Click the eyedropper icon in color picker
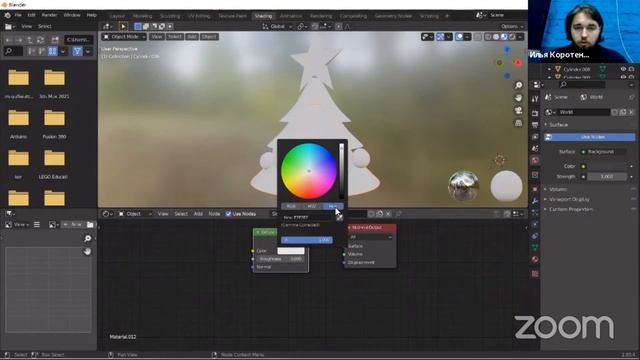The image size is (640, 360). coord(339,218)
